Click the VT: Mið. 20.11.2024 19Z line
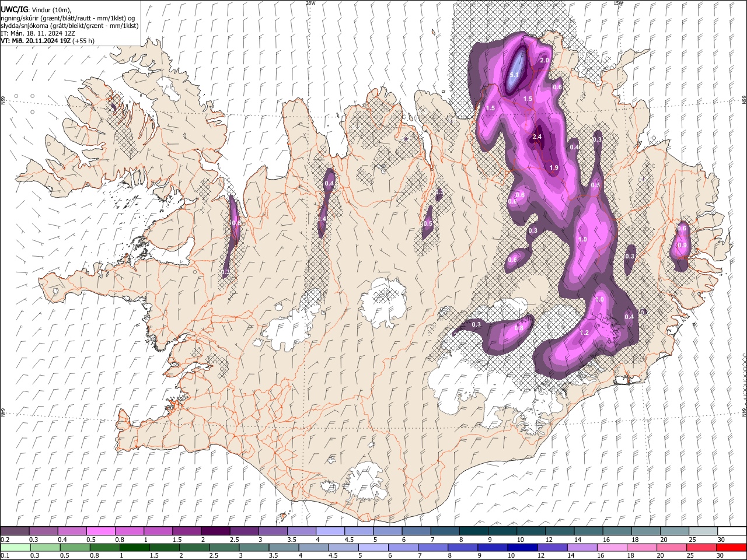The width and height of the screenshot is (747, 560). tap(48, 41)
